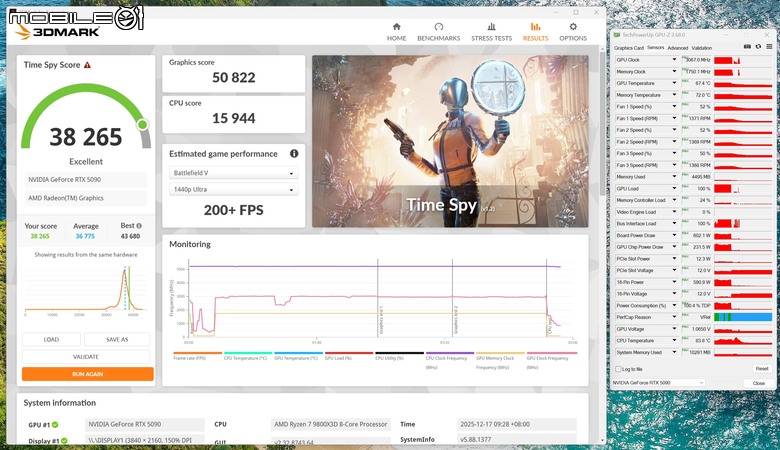
Task: Open the 1440p Ultra resolution dropdown
Action: pos(233,189)
